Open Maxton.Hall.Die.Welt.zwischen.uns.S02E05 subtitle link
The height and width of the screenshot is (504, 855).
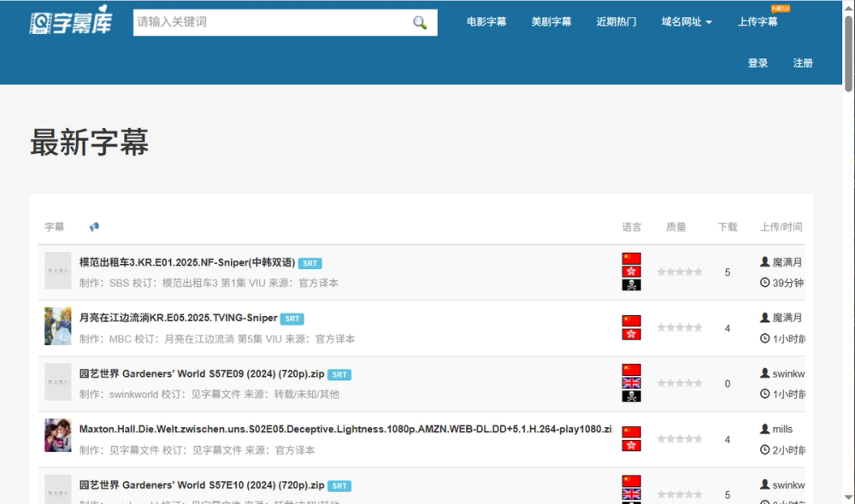pyautogui.click(x=345, y=430)
